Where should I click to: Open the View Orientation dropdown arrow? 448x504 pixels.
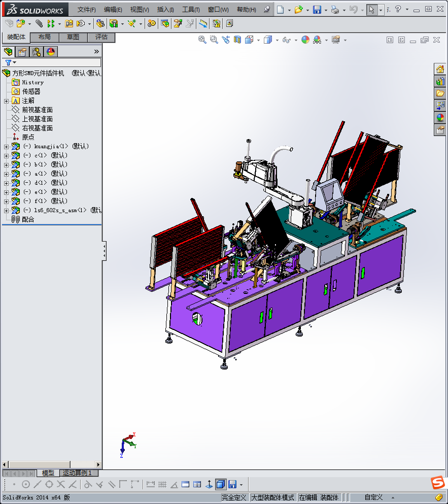coord(258,40)
